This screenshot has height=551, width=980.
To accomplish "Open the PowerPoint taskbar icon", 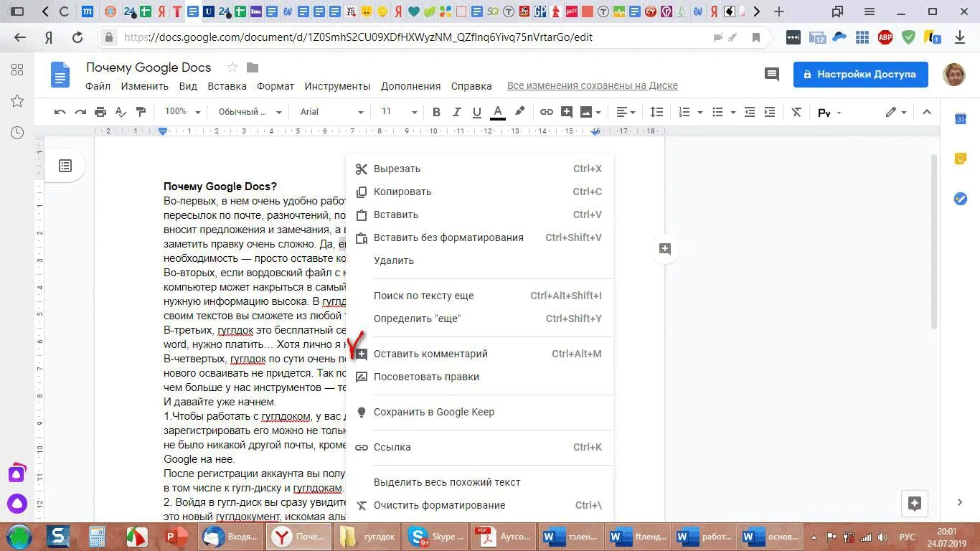I will tap(176, 537).
